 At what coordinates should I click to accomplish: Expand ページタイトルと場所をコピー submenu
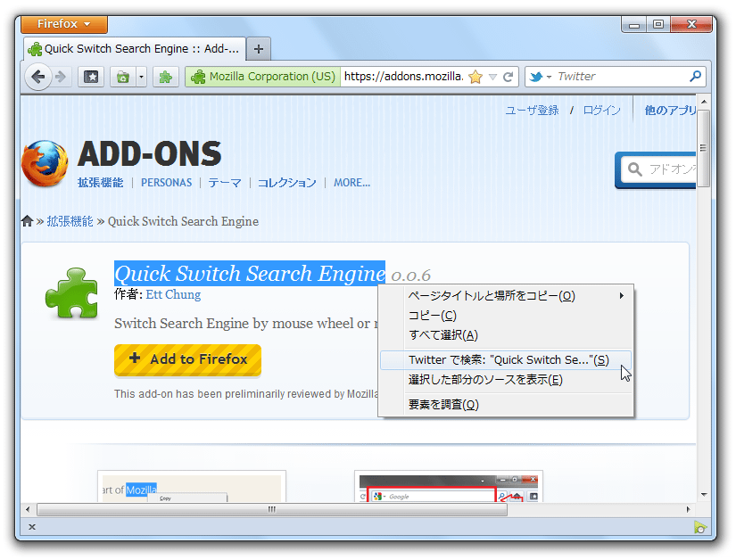(x=506, y=295)
